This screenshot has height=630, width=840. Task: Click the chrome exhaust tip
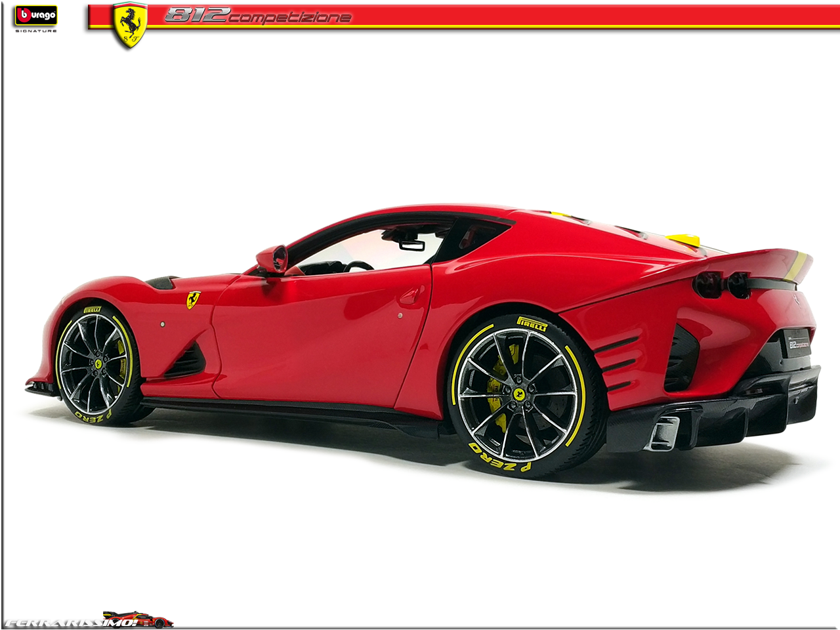(x=663, y=434)
